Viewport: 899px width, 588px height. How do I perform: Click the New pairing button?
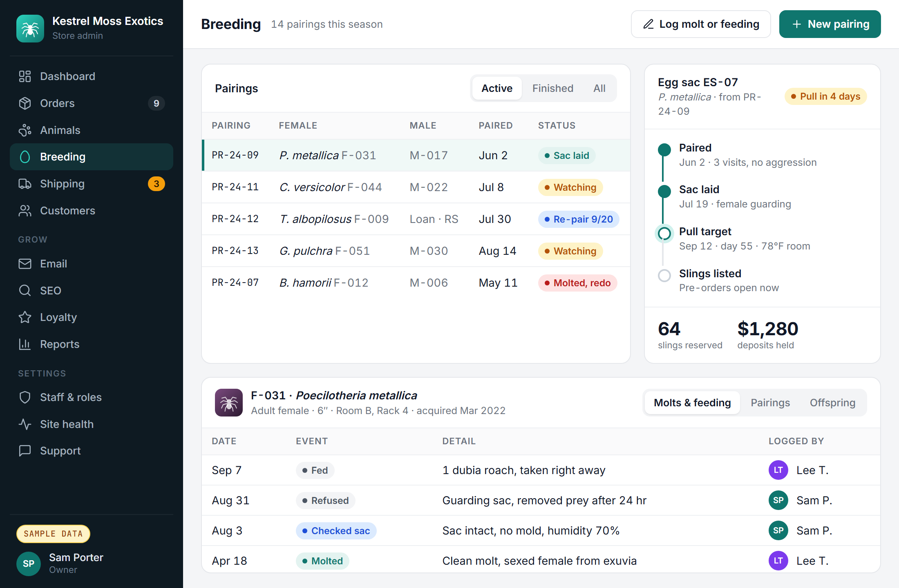(830, 24)
